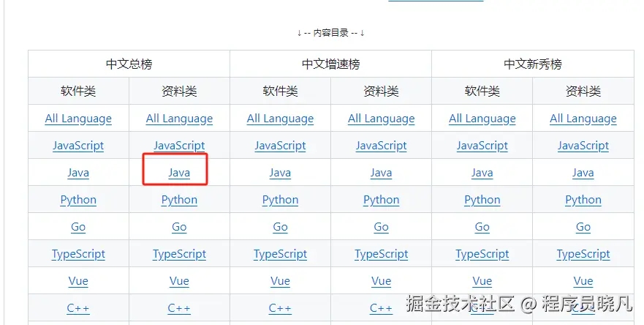This screenshot has height=325, width=644.
Task: Open All Language link under 中文新秀榜 软件类
Action: (482, 119)
